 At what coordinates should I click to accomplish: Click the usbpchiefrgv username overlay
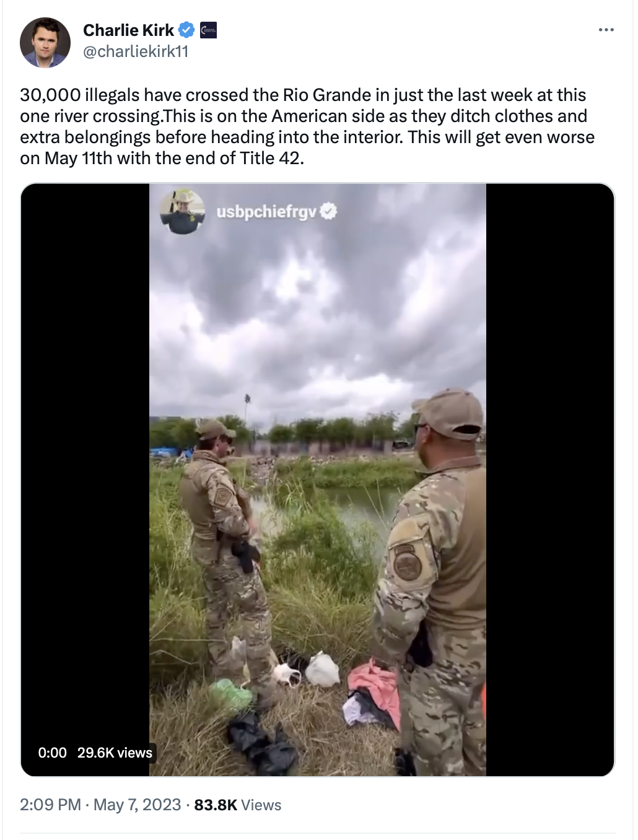point(266,212)
